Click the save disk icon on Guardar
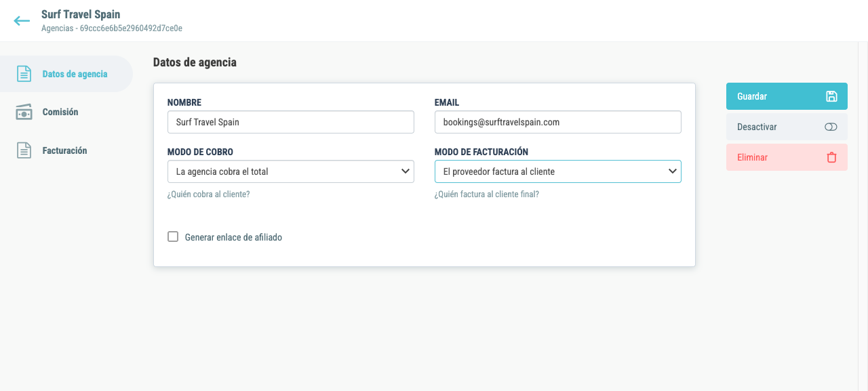868x391 pixels. [831, 96]
